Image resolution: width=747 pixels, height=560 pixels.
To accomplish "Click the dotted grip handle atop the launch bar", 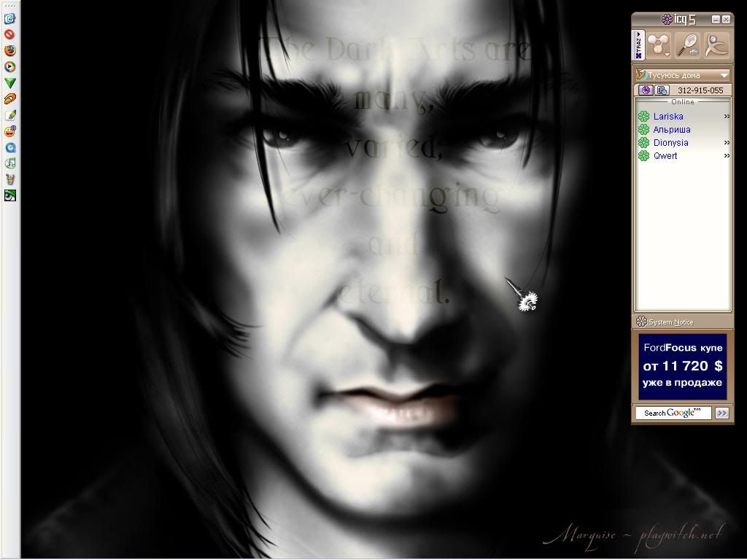I will click(10, 6).
